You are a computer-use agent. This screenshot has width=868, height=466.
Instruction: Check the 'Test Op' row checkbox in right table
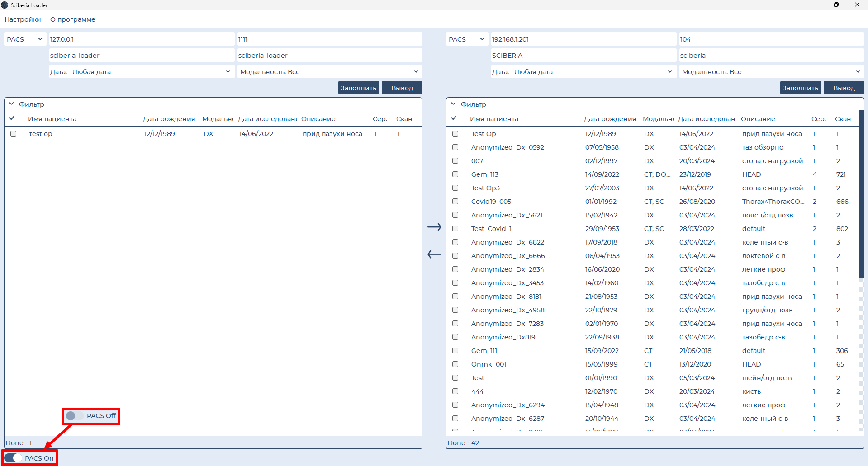click(455, 134)
